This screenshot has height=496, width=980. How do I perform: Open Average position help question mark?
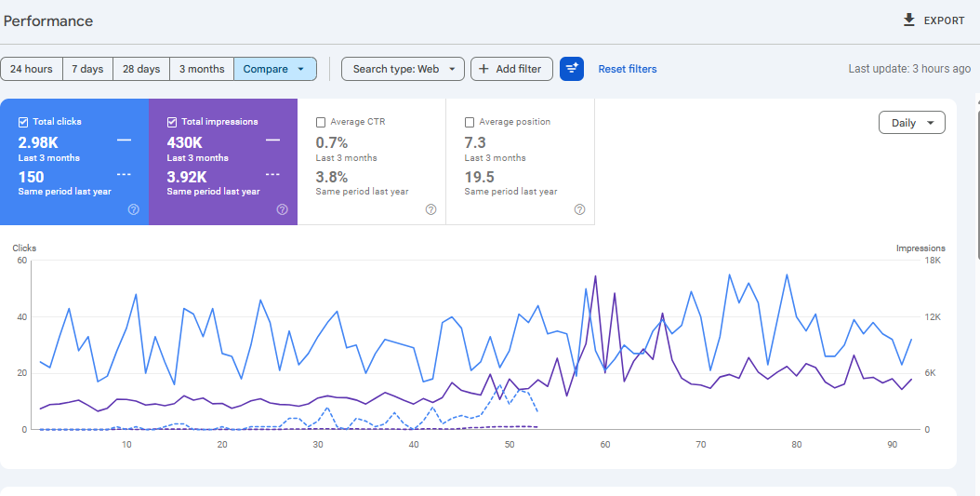579,209
